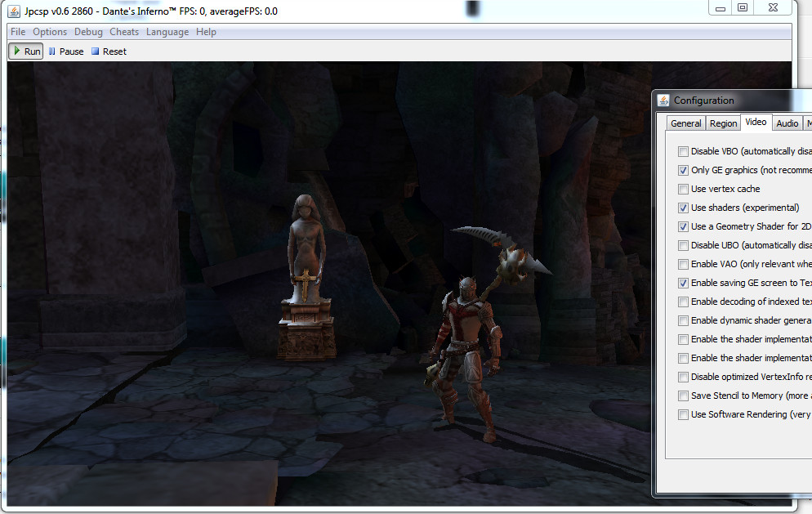812x514 pixels.
Task: Enable Use vertex cache
Action: pyautogui.click(x=683, y=189)
